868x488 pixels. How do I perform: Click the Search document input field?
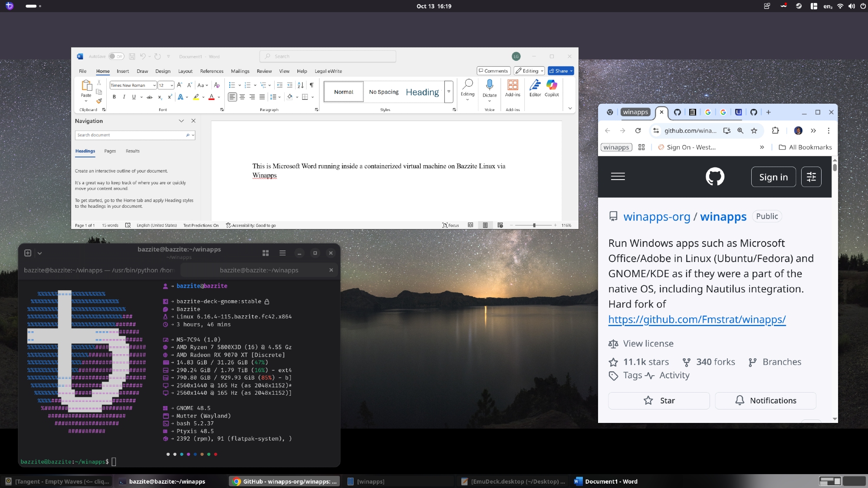[130, 135]
